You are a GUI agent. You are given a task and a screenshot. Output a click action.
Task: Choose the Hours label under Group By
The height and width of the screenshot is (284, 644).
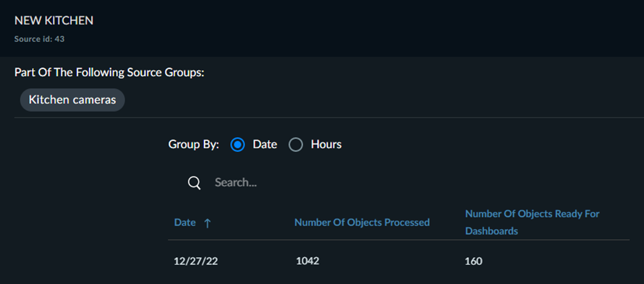click(x=326, y=145)
